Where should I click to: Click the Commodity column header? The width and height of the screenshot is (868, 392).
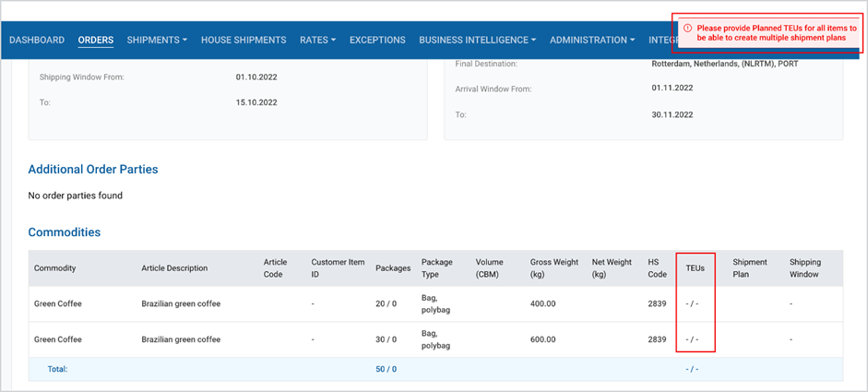point(54,268)
